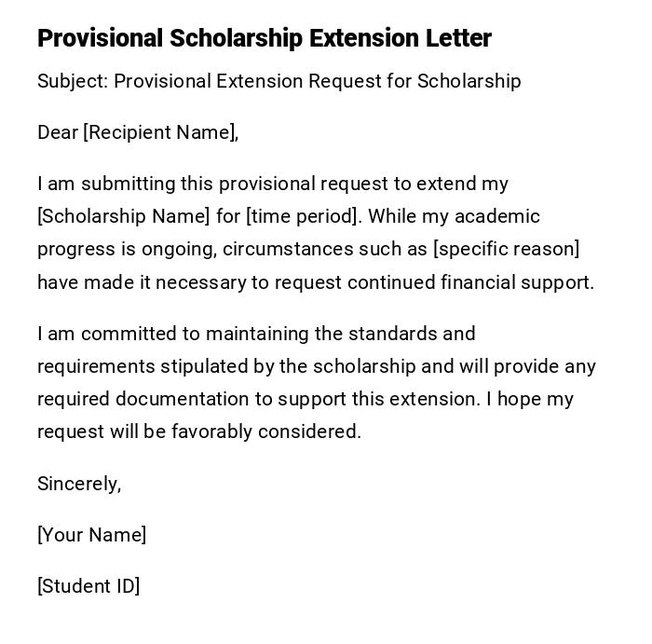
Task: Select the [Scholarship Name] placeholder
Action: pyautogui.click(x=124, y=216)
